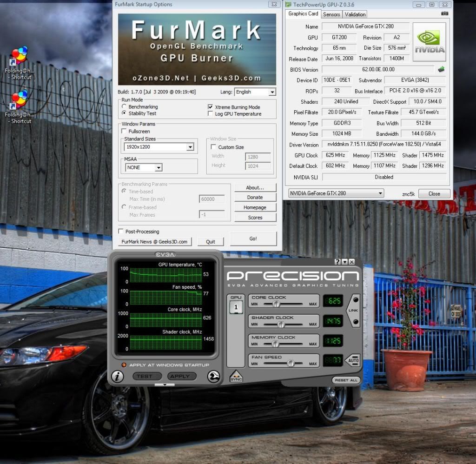
Task: Open the GPU-Z graphics card selector
Action: pyautogui.click(x=336, y=193)
